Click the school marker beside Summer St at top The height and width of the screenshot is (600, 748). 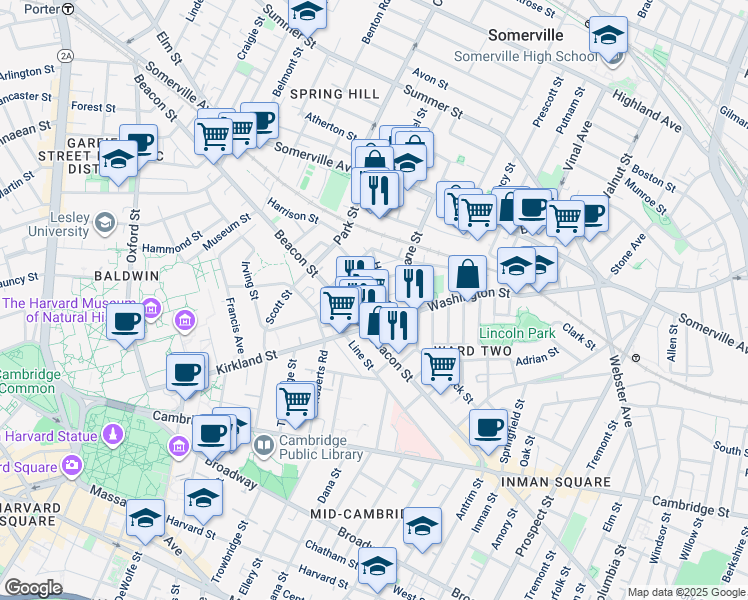pyautogui.click(x=308, y=12)
